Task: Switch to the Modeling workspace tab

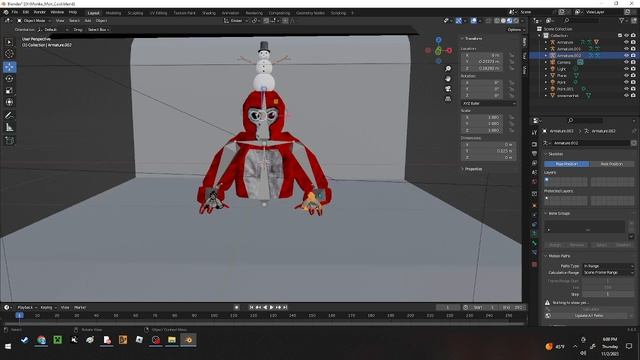Action: 113,13
